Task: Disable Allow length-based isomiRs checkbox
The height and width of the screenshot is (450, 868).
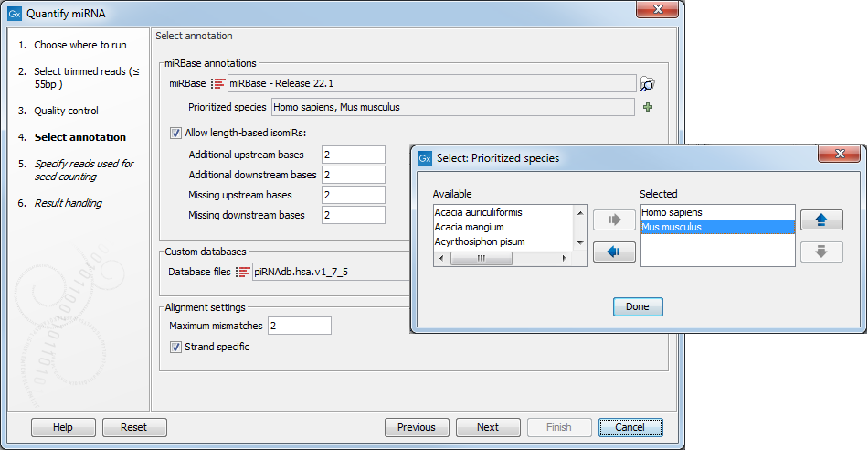Action: point(175,133)
